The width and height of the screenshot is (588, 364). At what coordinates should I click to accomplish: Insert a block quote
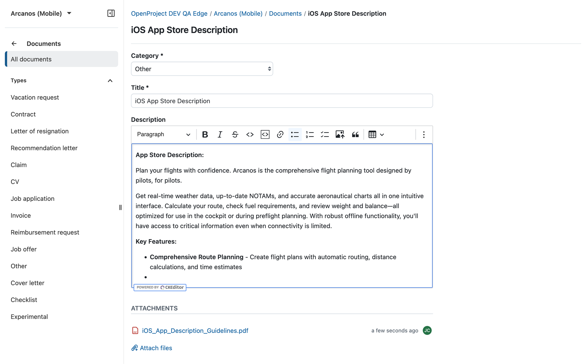pyautogui.click(x=355, y=134)
